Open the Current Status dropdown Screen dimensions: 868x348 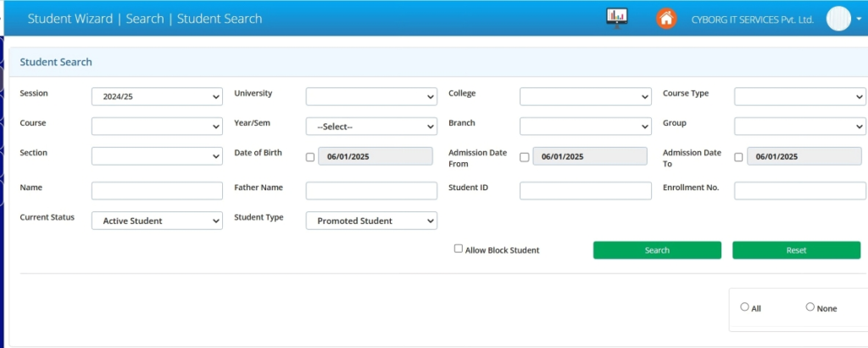pos(157,221)
